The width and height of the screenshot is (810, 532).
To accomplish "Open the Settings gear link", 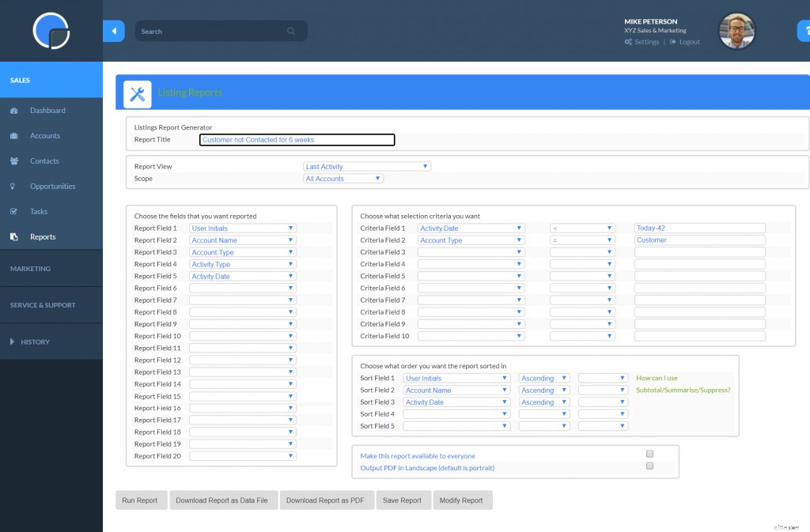I will (641, 41).
